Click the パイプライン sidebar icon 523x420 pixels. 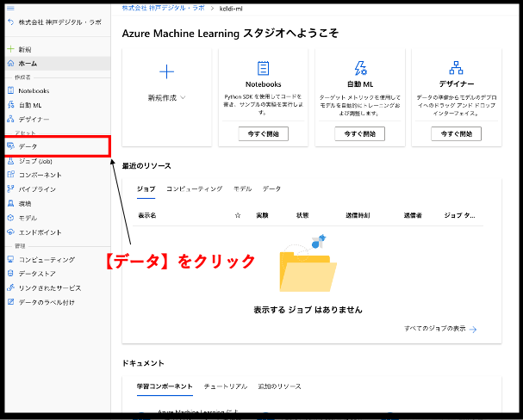(x=10, y=188)
